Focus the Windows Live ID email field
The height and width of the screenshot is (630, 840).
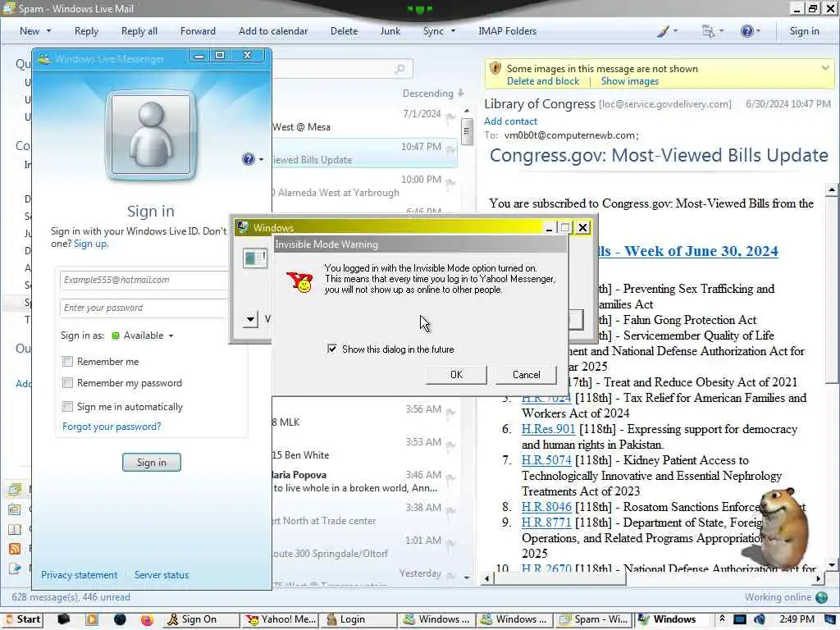pos(144,280)
